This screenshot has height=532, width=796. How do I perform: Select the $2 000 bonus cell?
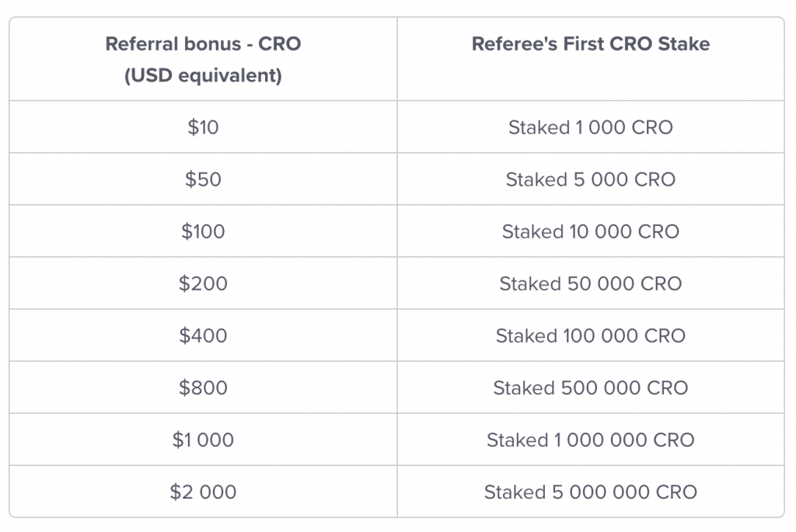(x=203, y=492)
